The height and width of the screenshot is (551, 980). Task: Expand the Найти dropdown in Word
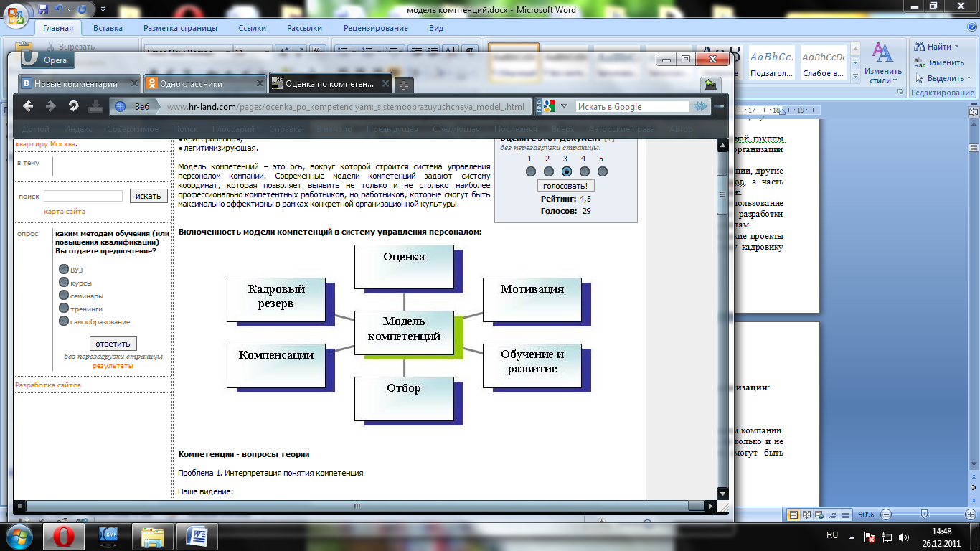[956, 47]
